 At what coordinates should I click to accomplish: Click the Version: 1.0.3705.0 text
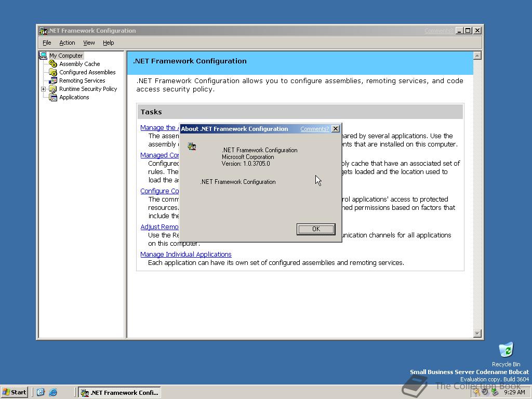[246, 164]
